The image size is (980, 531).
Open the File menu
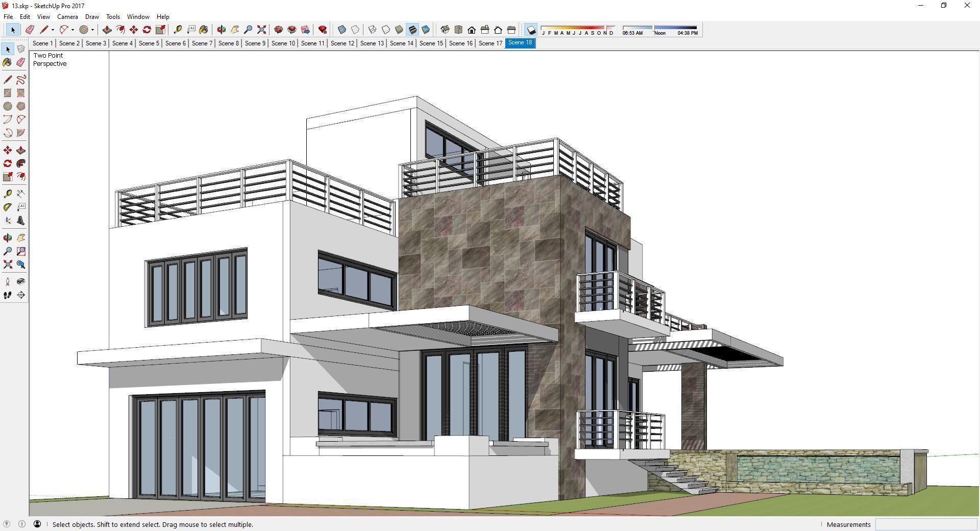coord(8,17)
